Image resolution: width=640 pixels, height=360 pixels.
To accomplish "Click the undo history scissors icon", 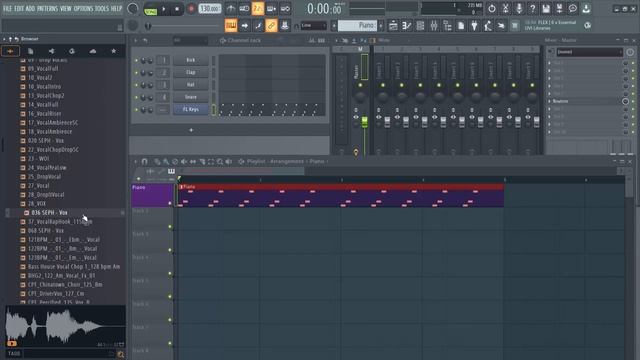I will [x=505, y=9].
